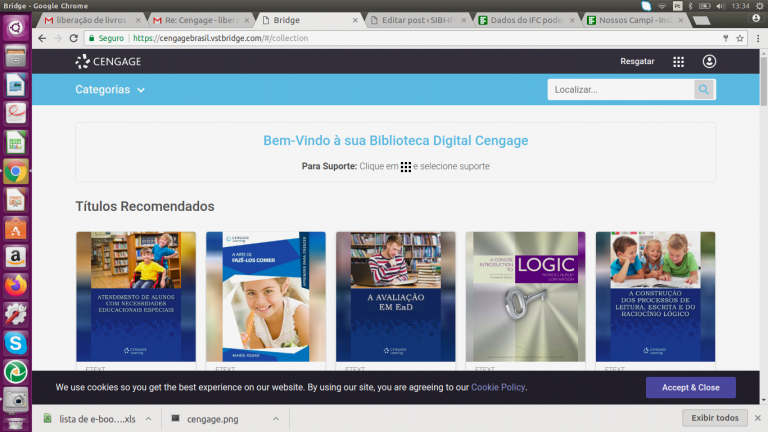Click the search magnifier button
This screenshot has width=768, height=432.
(x=705, y=90)
